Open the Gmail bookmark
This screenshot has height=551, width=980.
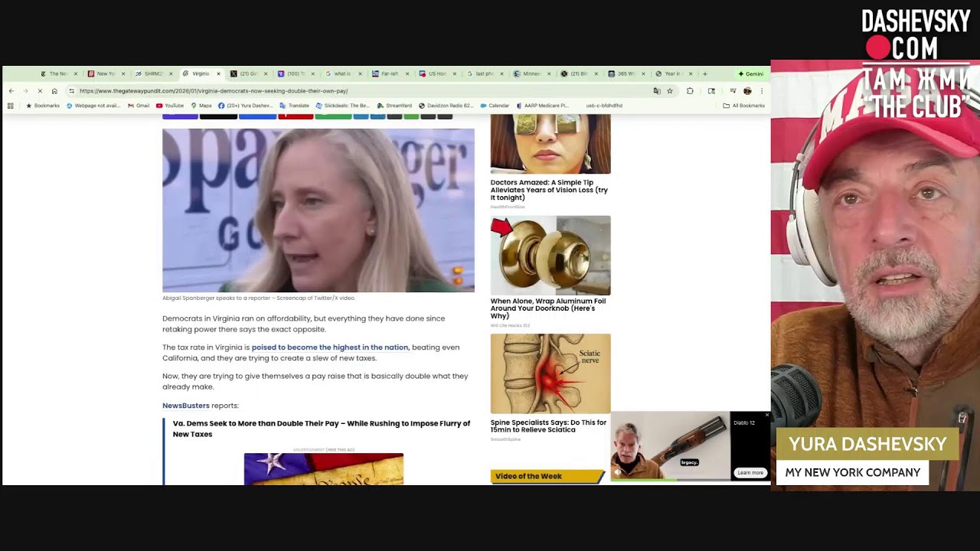click(x=139, y=106)
